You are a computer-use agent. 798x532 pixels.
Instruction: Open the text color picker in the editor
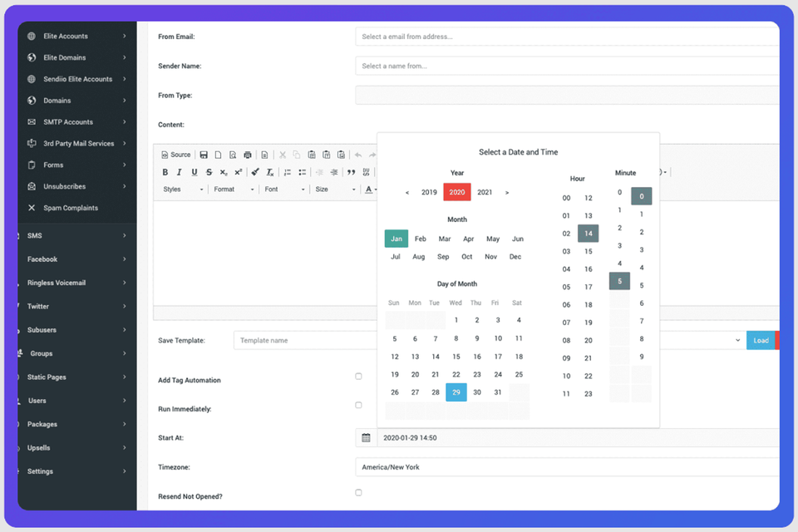pos(371,190)
